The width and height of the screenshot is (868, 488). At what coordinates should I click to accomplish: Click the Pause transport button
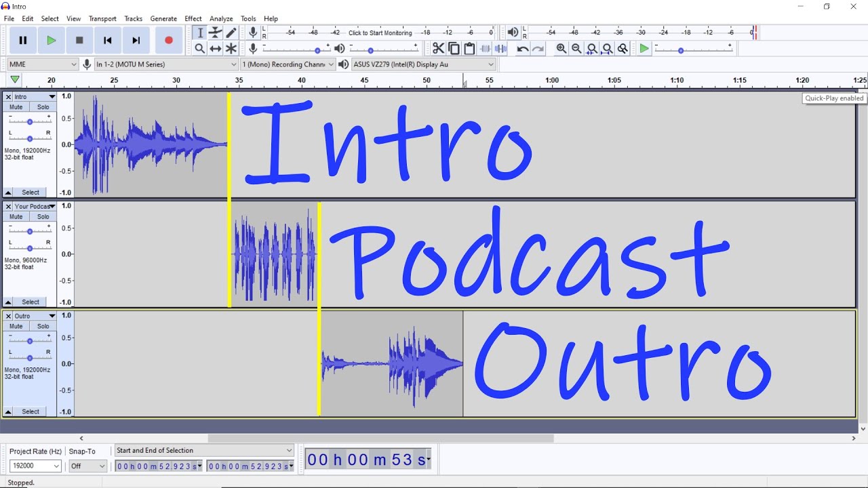(x=22, y=41)
